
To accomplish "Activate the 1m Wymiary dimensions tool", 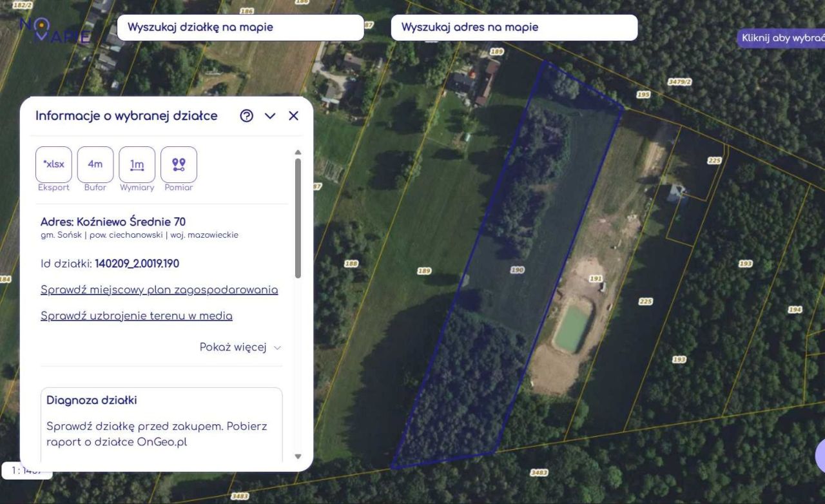I will pos(137,164).
